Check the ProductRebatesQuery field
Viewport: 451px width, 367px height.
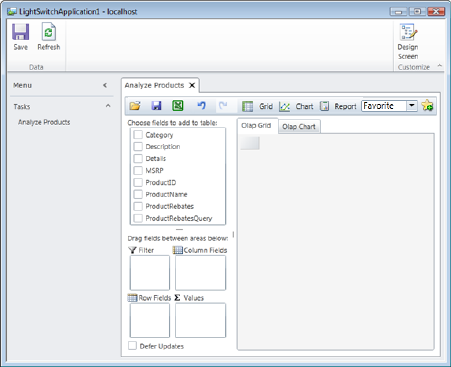pyautogui.click(x=138, y=218)
